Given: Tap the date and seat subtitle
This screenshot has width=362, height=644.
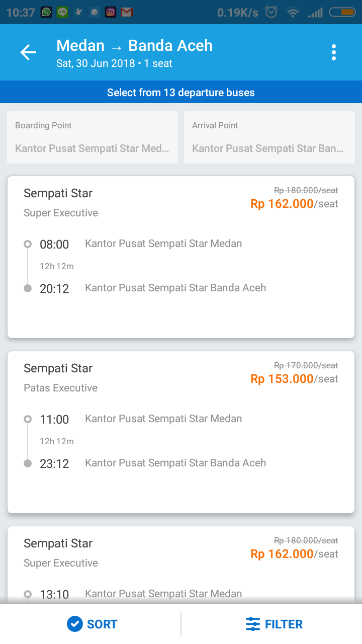Looking at the screenshot, I should click(114, 64).
